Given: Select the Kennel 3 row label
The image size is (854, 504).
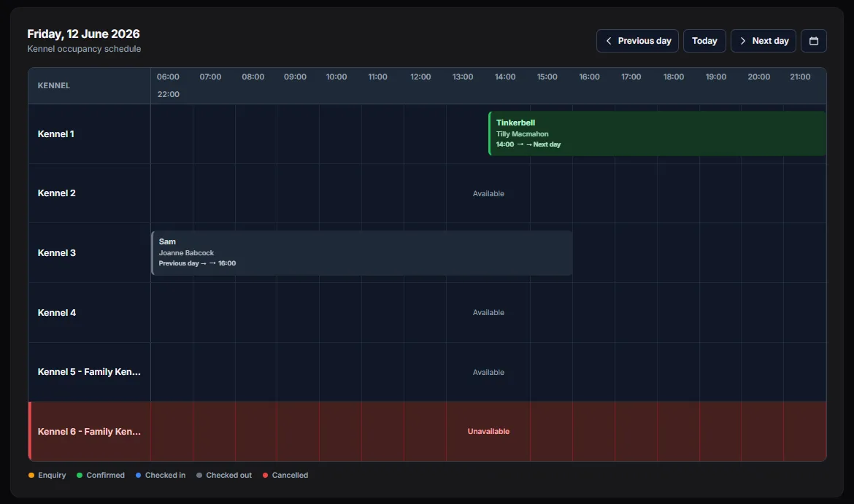Looking at the screenshot, I should [57, 253].
